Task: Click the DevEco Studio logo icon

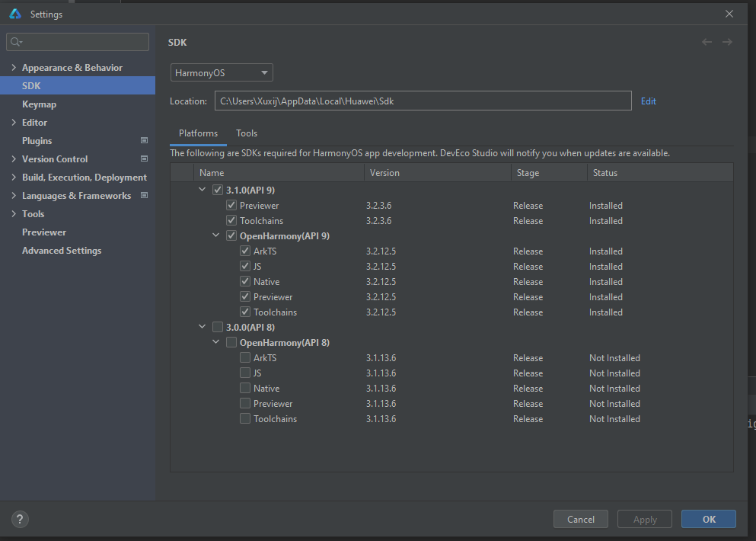Action: [x=15, y=14]
